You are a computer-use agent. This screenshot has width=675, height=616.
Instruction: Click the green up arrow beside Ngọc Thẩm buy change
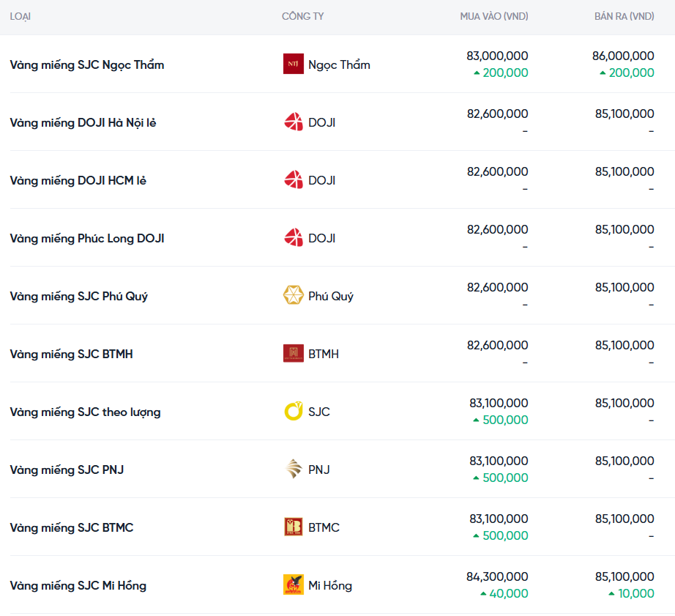[477, 73]
